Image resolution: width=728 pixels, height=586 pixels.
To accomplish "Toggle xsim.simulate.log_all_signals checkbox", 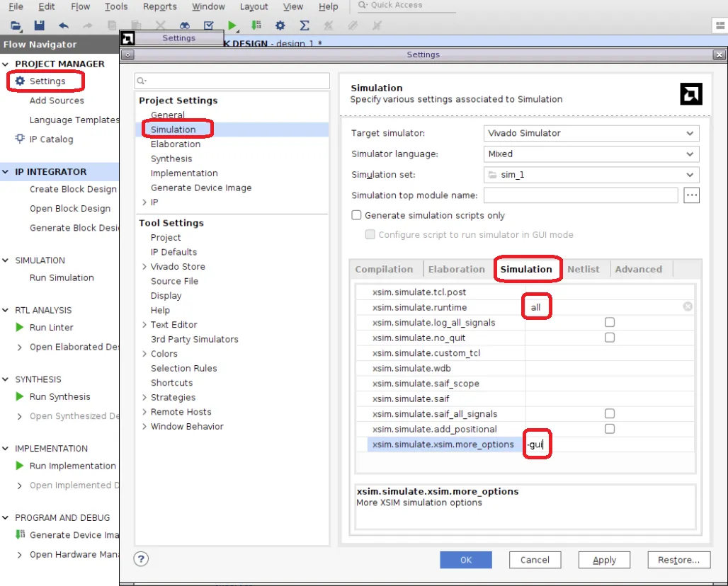I will coord(610,322).
